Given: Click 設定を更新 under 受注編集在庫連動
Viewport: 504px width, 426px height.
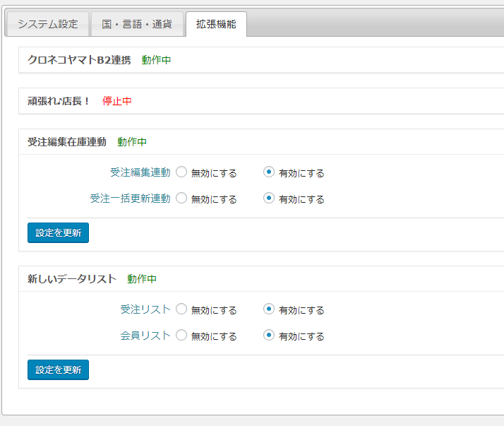Looking at the screenshot, I should [58, 232].
